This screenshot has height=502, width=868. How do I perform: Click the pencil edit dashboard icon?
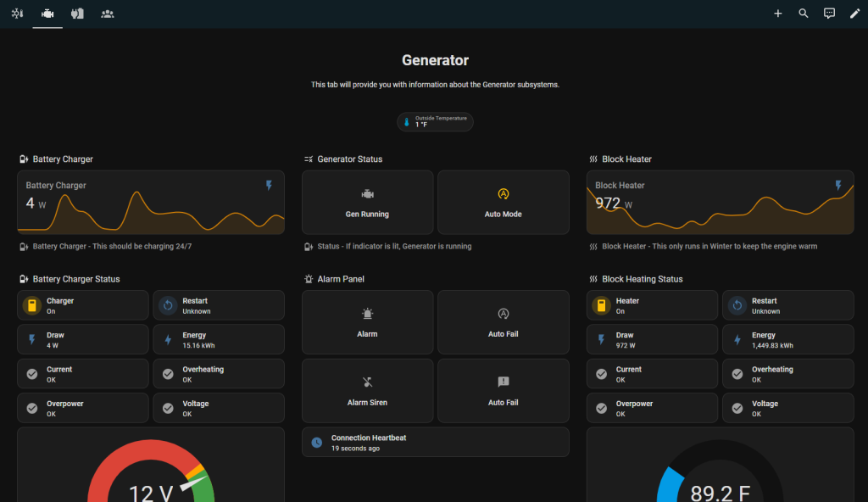pyautogui.click(x=854, y=14)
